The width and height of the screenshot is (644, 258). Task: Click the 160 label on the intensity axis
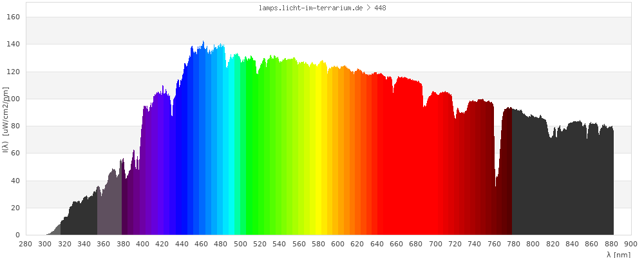pyautogui.click(x=14, y=17)
